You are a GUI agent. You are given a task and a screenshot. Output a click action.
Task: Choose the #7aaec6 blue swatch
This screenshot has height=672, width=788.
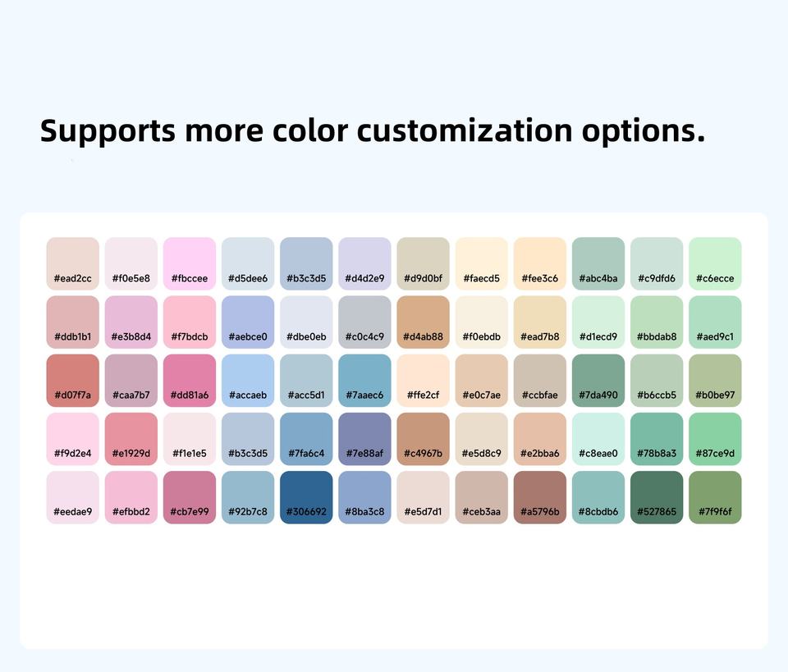pos(364,380)
